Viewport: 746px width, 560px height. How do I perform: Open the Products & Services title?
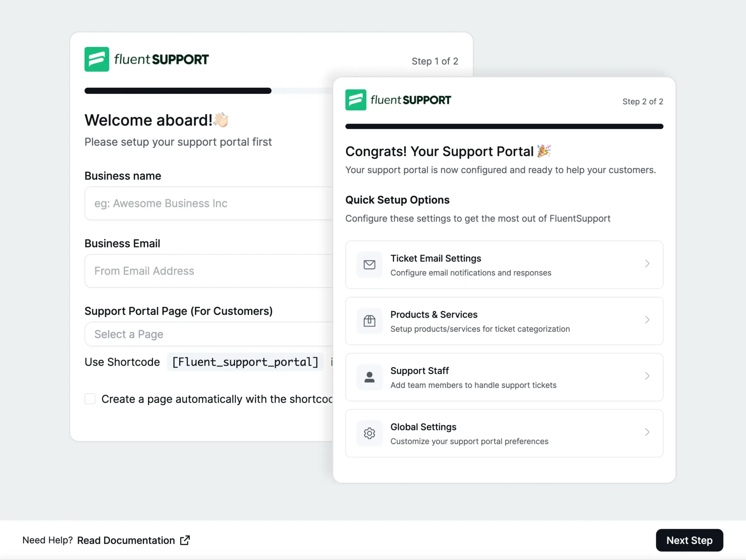point(434,315)
